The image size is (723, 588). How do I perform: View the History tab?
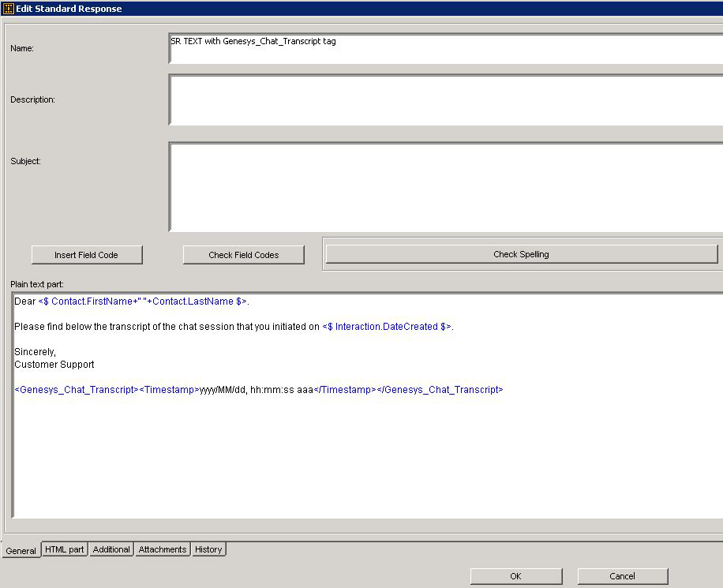(208, 549)
